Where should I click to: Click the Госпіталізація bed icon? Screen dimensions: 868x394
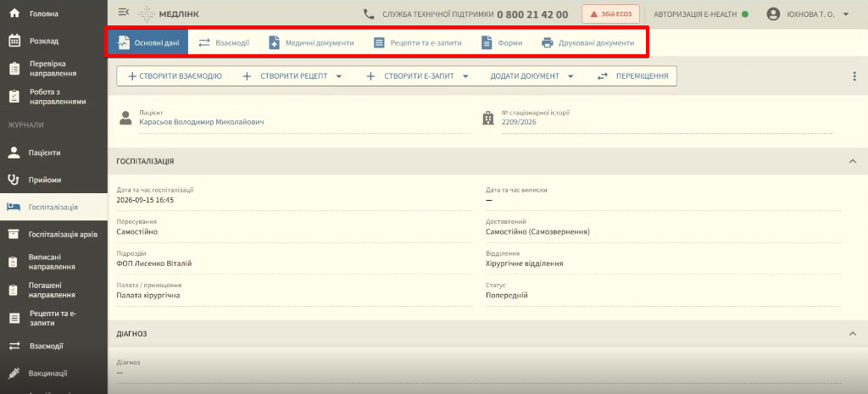[14, 207]
